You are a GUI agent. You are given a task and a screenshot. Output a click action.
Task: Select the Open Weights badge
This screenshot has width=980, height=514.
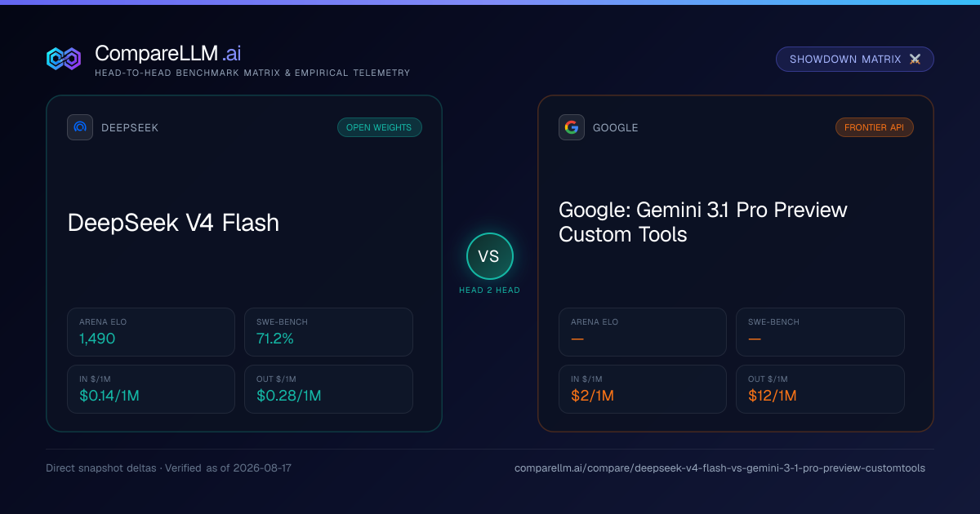click(380, 127)
